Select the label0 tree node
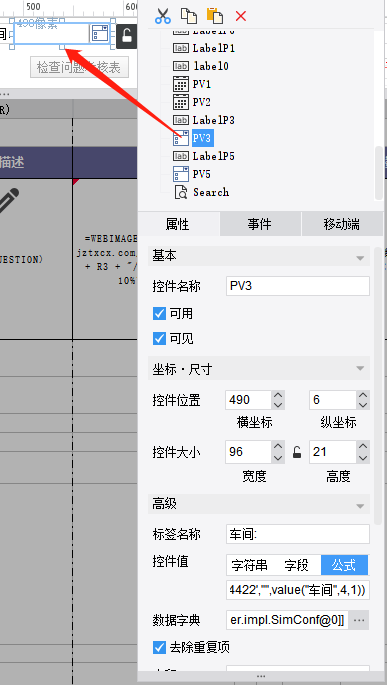Image resolution: width=387 pixels, height=685 pixels. (211, 66)
